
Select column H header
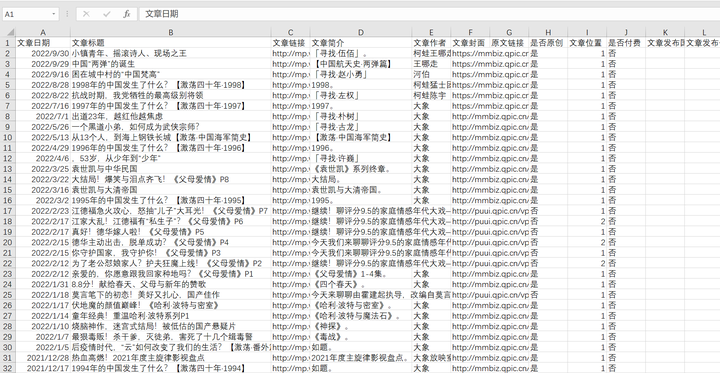pos(548,32)
